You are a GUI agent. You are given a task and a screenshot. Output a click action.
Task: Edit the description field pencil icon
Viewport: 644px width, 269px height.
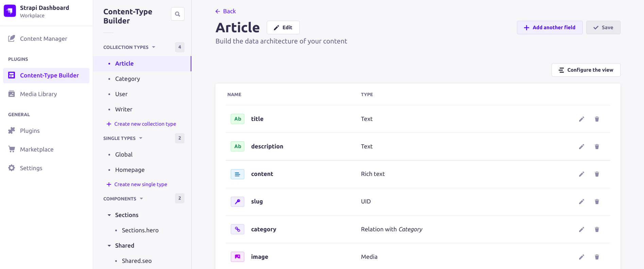[x=581, y=146]
